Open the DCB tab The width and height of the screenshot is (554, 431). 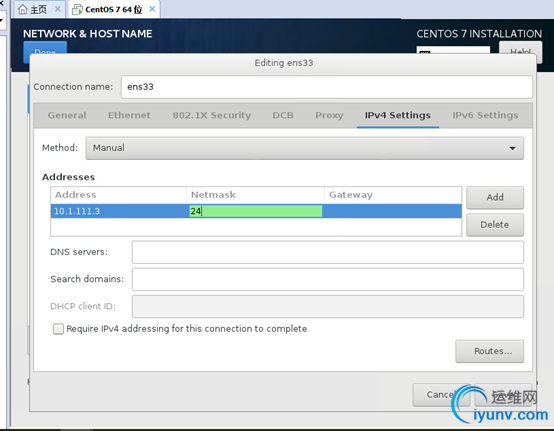coord(283,115)
